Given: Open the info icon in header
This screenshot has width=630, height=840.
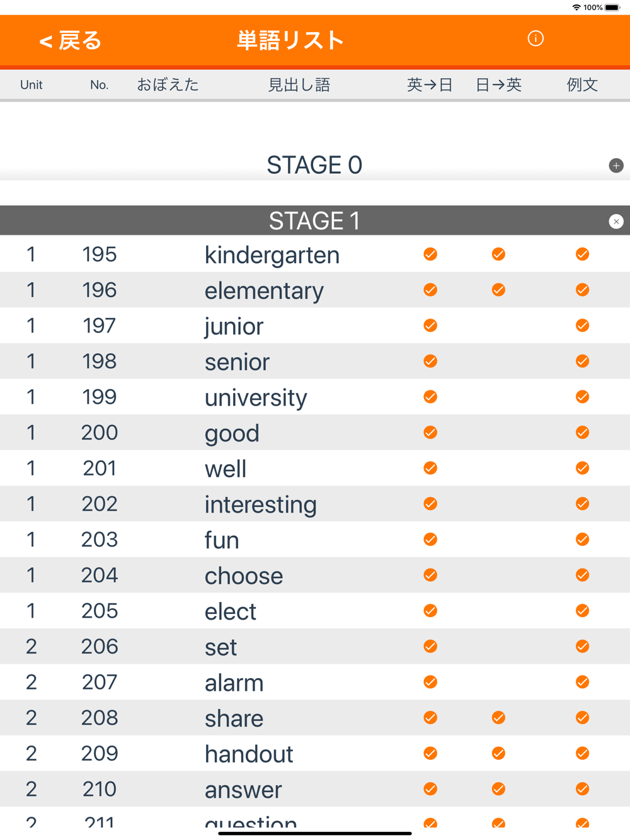Looking at the screenshot, I should [x=535, y=39].
